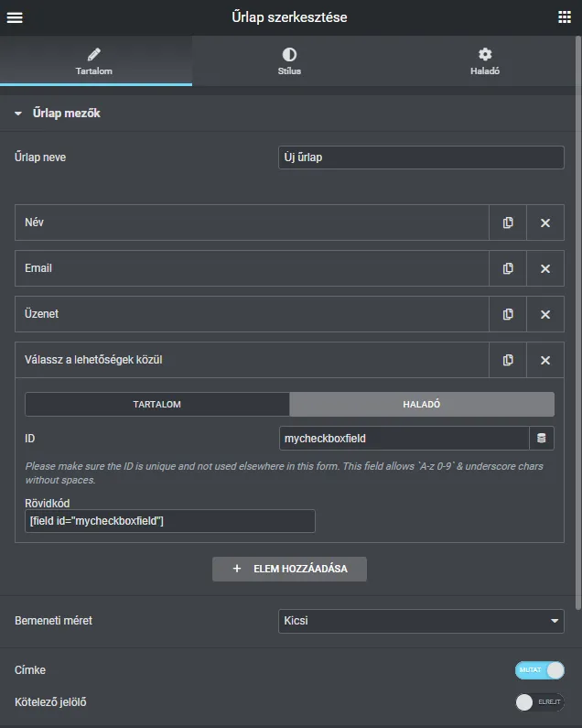Click the ID input with mycheckboxfield
This screenshot has width=582, height=728.
404,439
